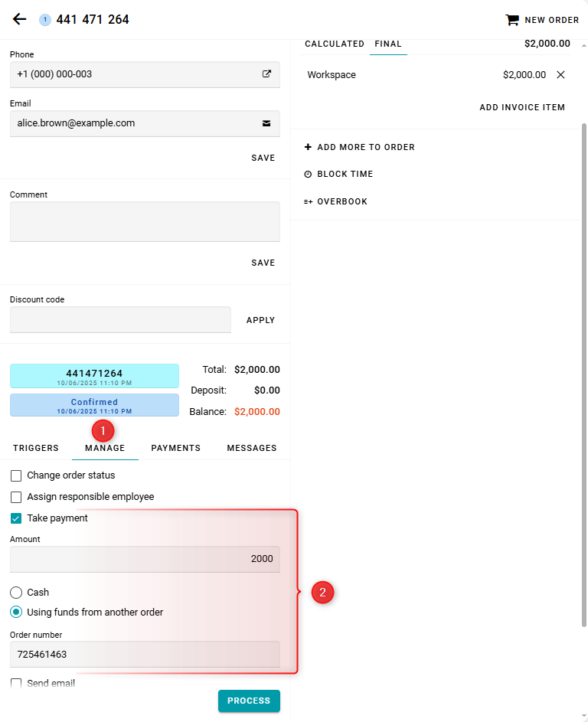Check Assign responsible employee option

pyautogui.click(x=16, y=497)
